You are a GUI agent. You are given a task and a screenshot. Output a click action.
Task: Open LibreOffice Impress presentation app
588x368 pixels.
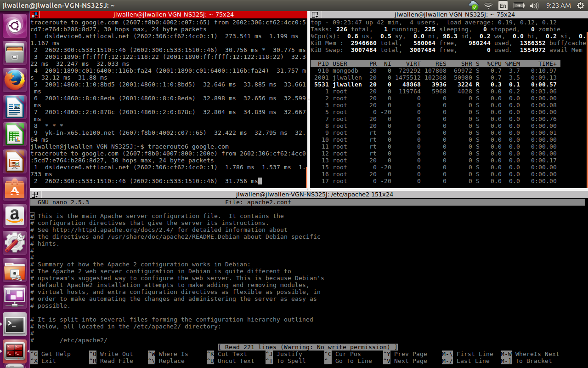coord(15,161)
